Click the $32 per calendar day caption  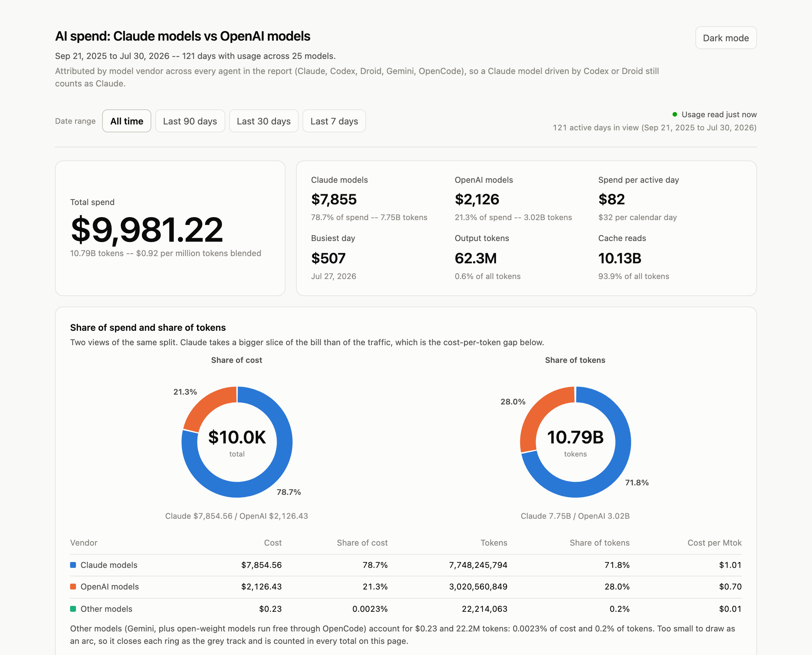637,217
